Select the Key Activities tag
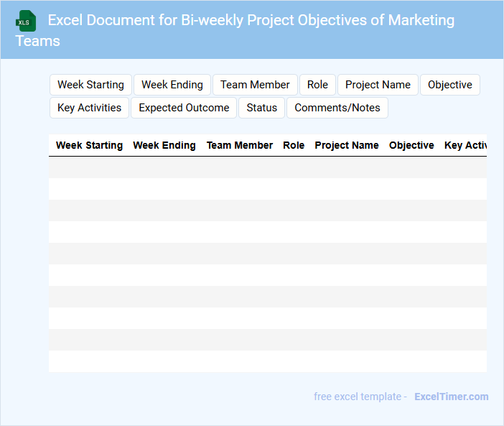 (x=89, y=108)
